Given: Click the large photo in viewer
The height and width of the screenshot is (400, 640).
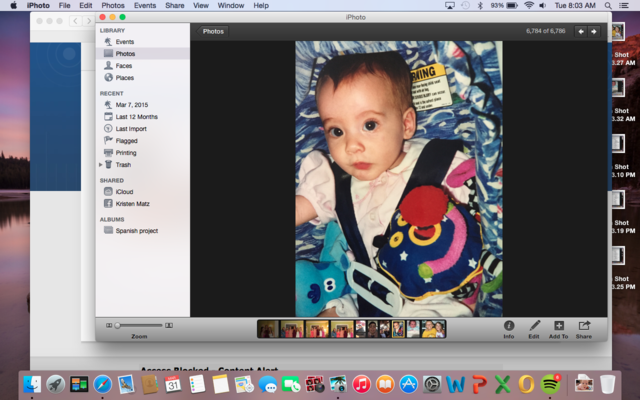Looking at the screenshot, I should [x=399, y=179].
